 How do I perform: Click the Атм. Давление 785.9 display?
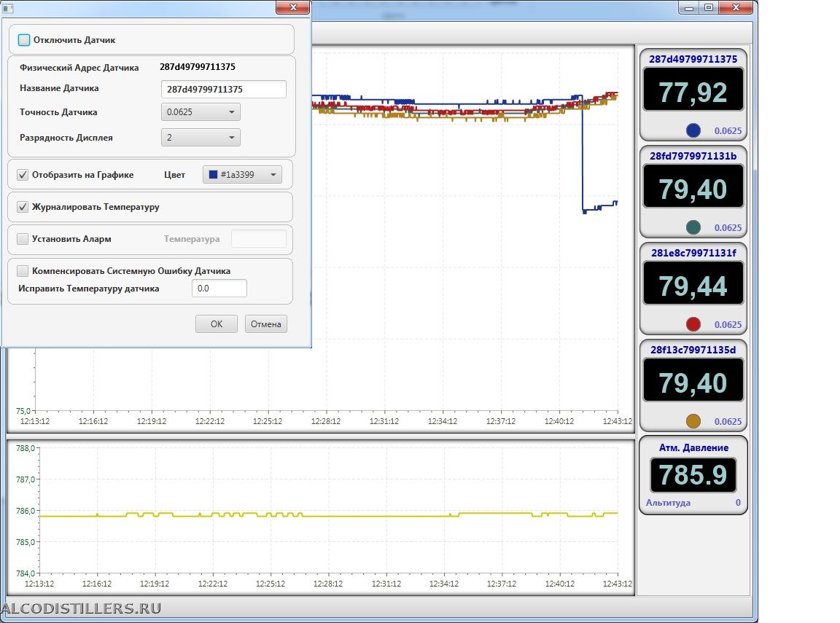693,475
